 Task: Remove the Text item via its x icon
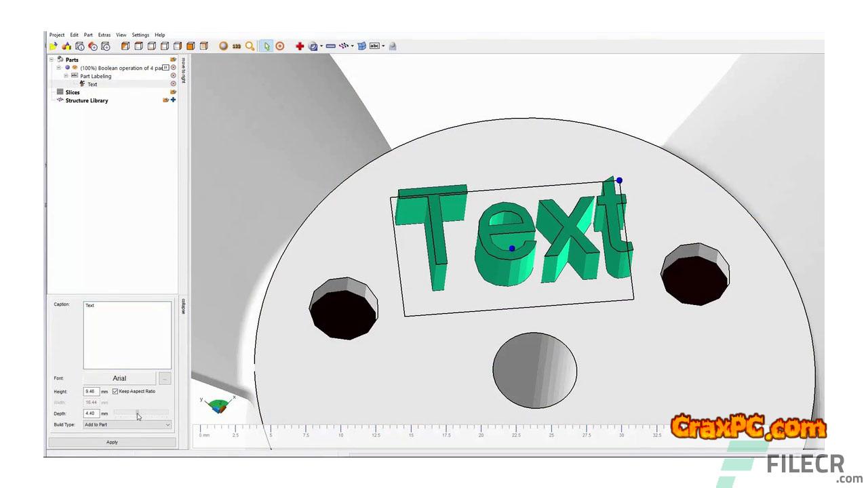point(173,84)
